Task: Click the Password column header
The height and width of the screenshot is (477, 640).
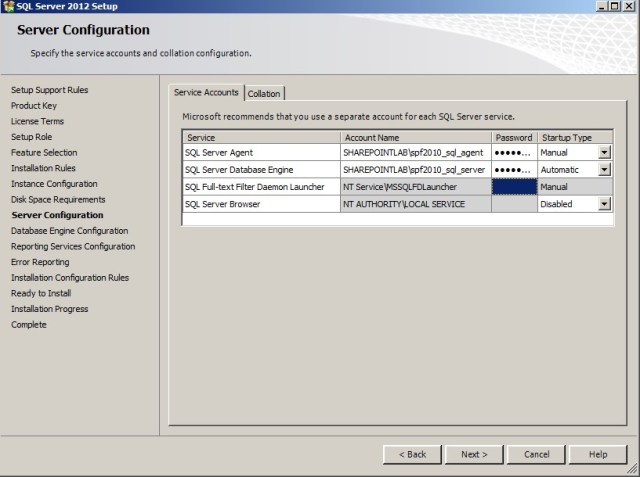Action: 514,138
